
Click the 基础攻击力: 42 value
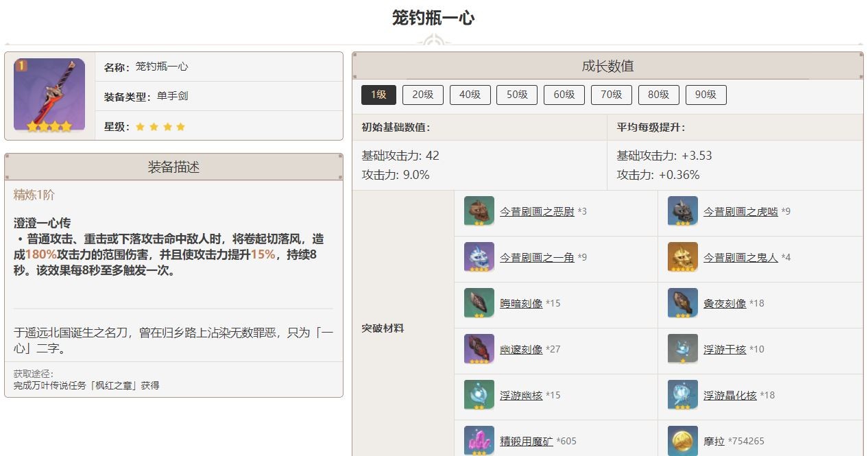click(400, 156)
